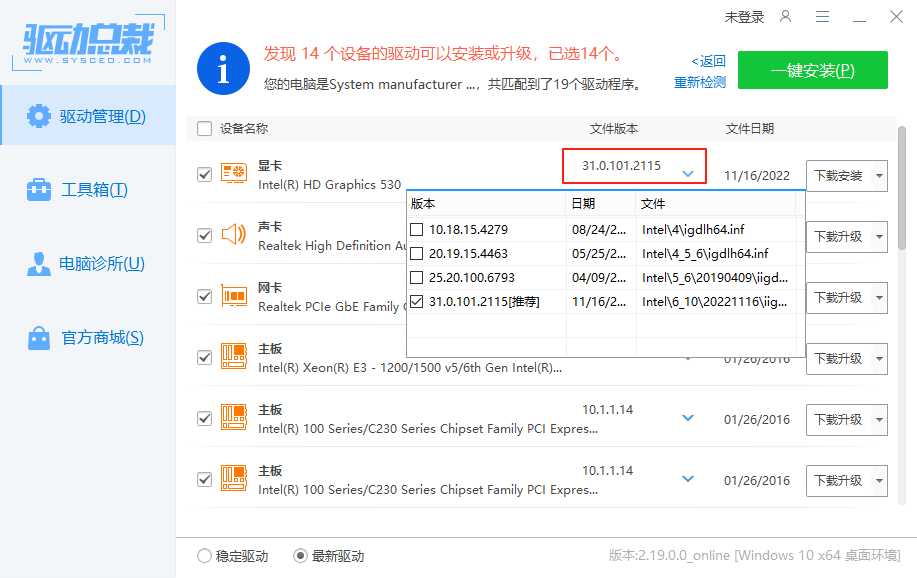Collapse the graphics card version dropdown chevron
917x578 pixels.
coord(688,173)
